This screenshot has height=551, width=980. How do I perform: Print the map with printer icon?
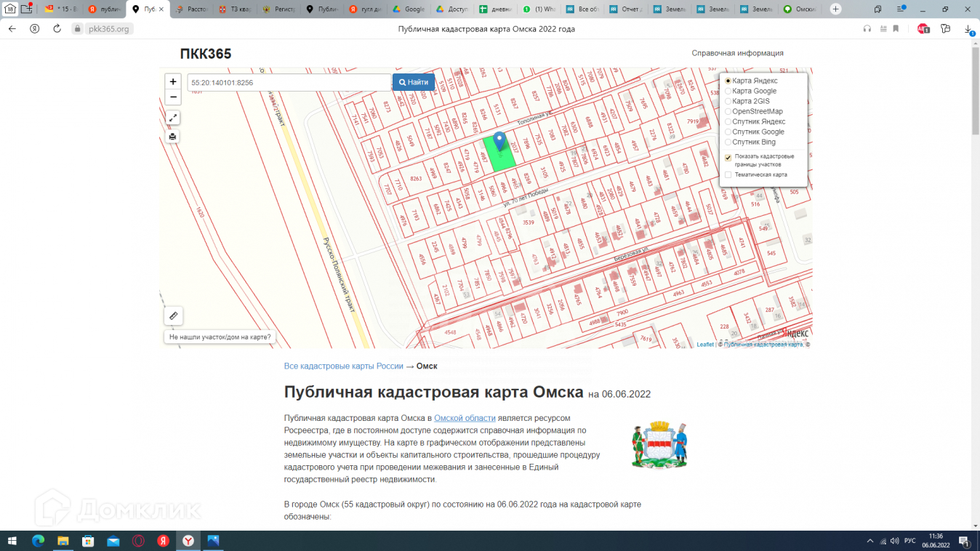click(173, 137)
